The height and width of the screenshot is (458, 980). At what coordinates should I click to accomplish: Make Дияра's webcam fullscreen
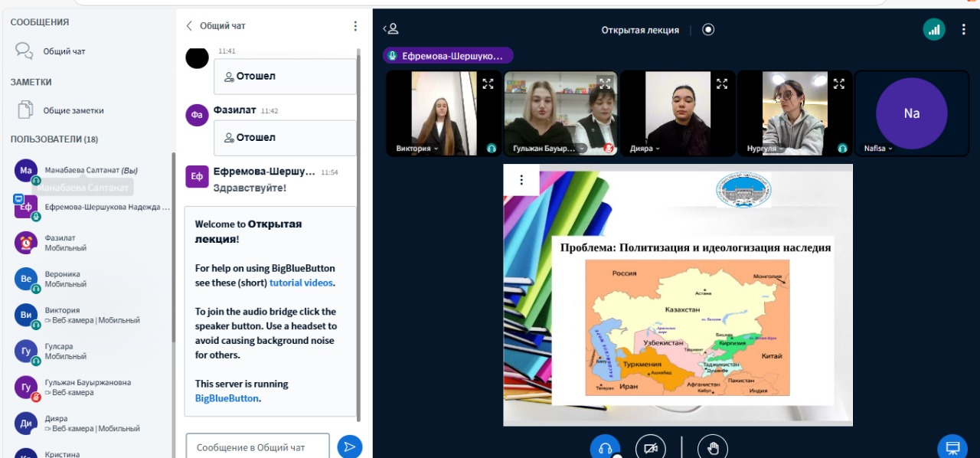pos(721,83)
